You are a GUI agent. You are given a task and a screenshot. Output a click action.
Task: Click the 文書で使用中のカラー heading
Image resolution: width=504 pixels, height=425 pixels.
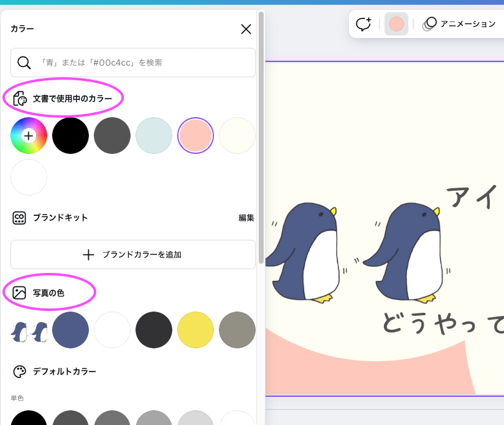click(x=72, y=99)
